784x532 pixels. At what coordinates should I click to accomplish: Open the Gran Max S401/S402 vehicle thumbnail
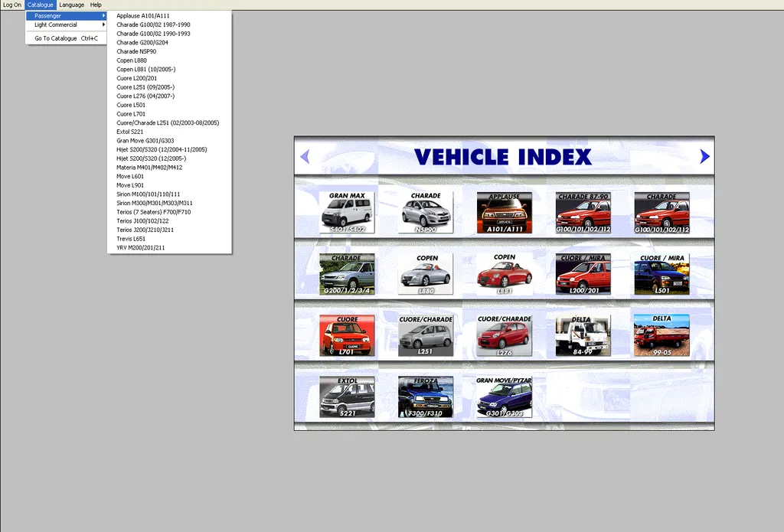347,213
